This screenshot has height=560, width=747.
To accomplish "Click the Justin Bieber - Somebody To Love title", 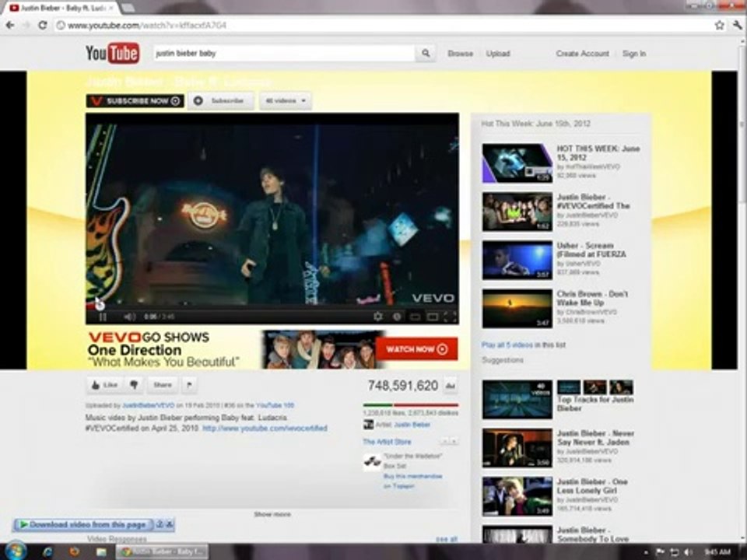I will [x=593, y=534].
